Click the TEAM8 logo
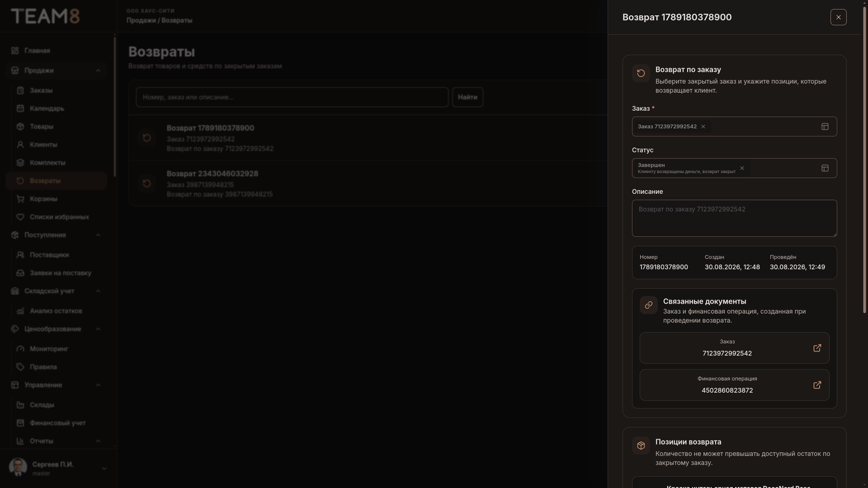Viewport: 868px width, 488px height. point(45,16)
